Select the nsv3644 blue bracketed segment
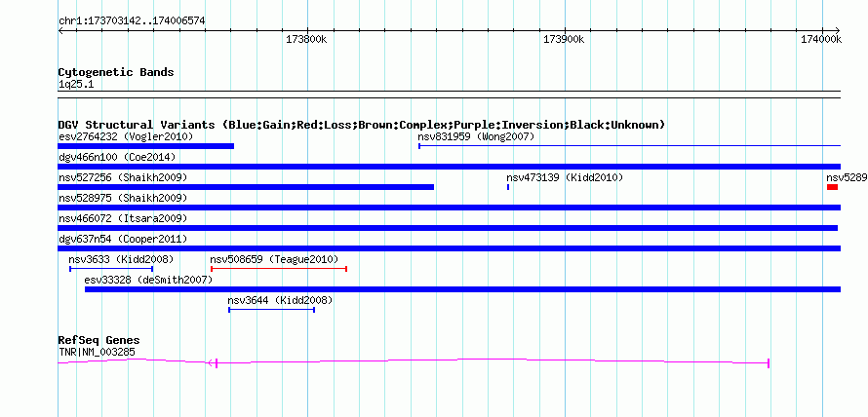The width and height of the screenshot is (868, 417). click(x=272, y=310)
